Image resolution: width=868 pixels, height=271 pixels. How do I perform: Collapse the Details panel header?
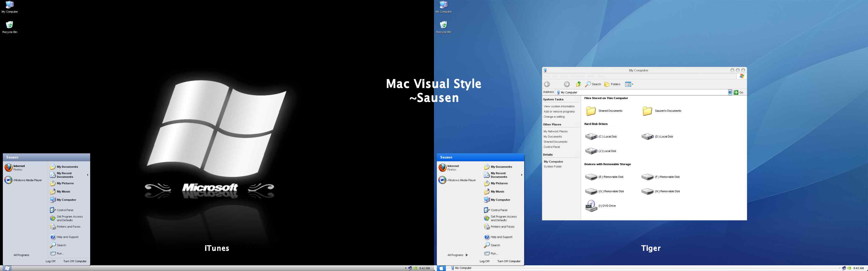561,155
